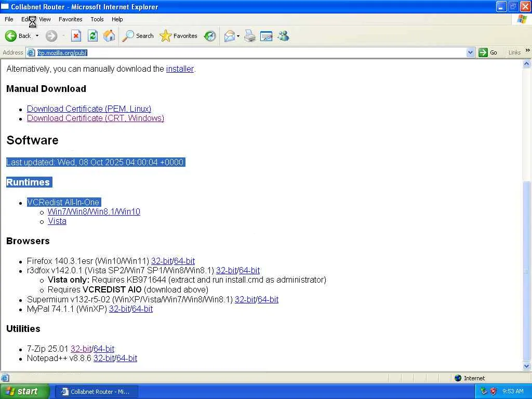532x399 pixels.
Task: Follow the installer link
Action: tap(180, 69)
